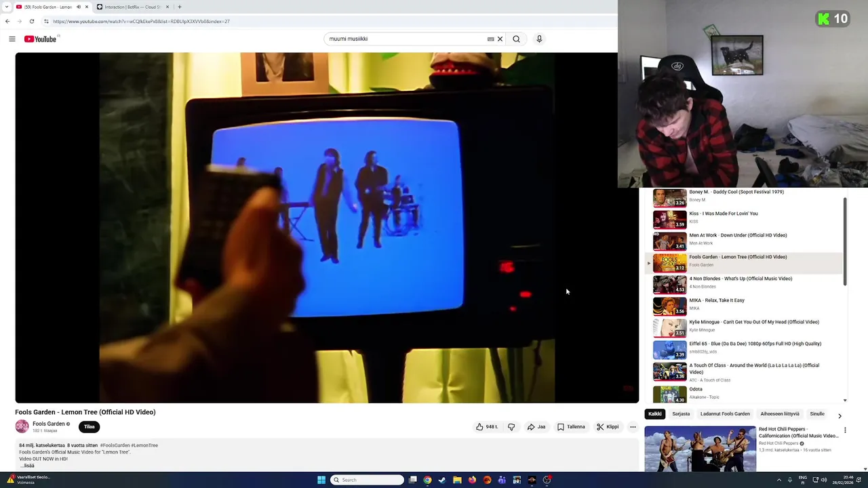Open File Explorer from the taskbar

coord(457,480)
